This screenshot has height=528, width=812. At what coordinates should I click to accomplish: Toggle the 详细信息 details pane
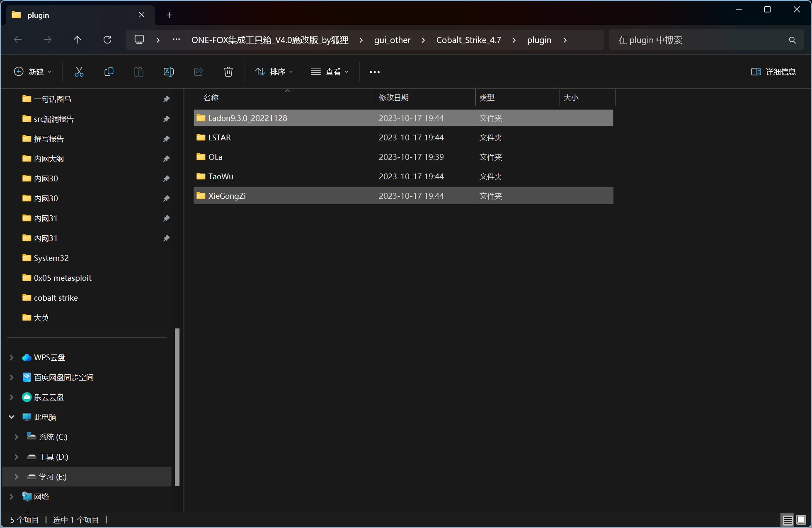point(773,72)
